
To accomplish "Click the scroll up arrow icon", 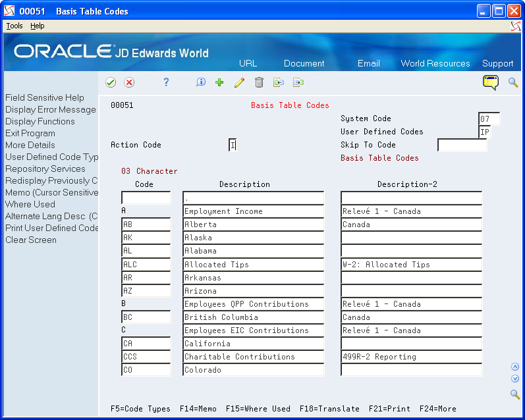I will click(515, 367).
